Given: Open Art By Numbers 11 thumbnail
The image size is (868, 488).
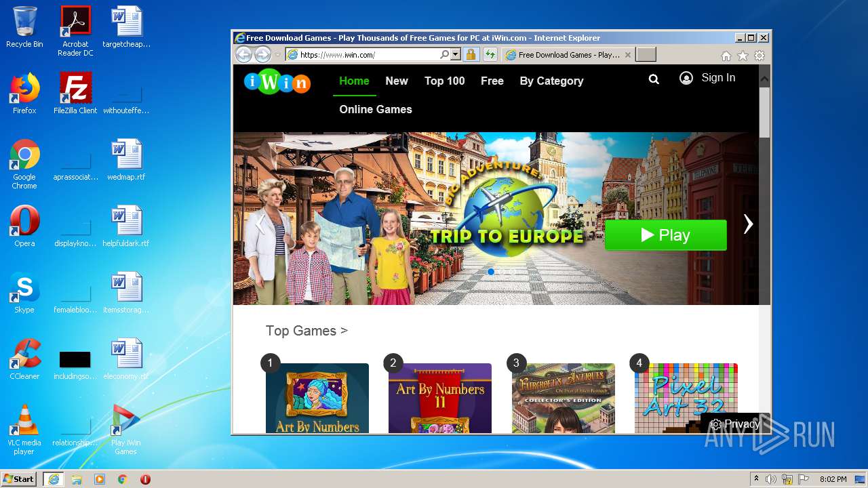Looking at the screenshot, I should coord(440,399).
